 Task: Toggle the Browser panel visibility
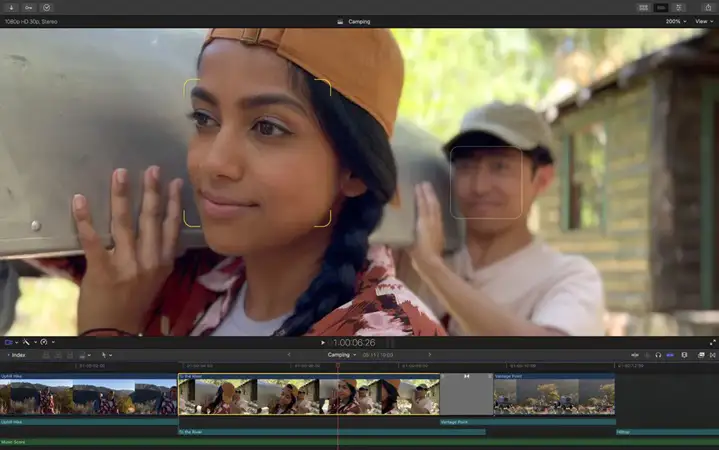click(643, 7)
